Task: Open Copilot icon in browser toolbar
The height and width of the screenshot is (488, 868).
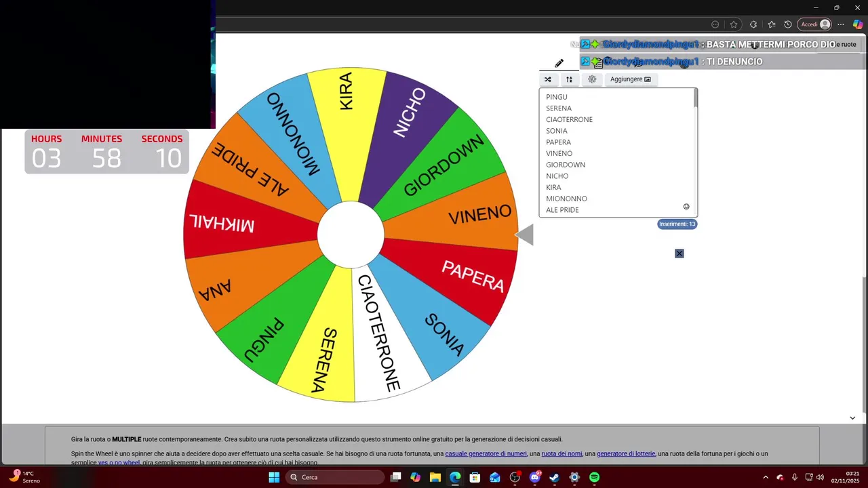Action: [858, 24]
